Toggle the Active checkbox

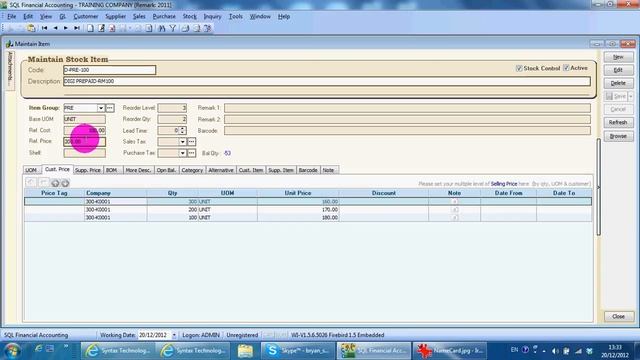[x=566, y=68]
